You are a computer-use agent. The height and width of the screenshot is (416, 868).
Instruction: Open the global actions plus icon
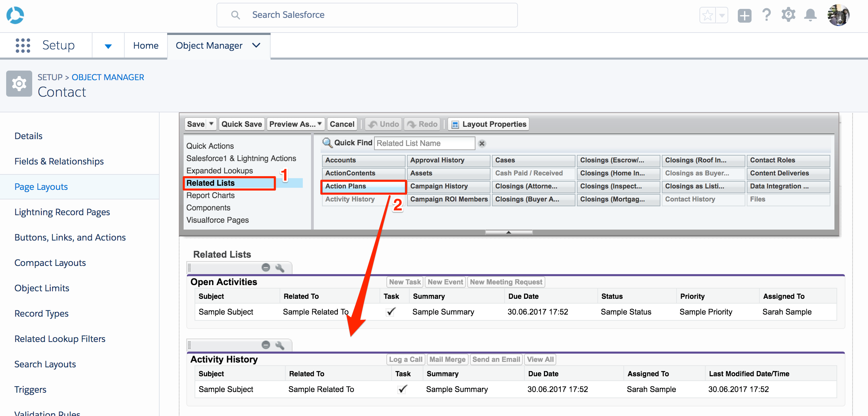point(744,15)
